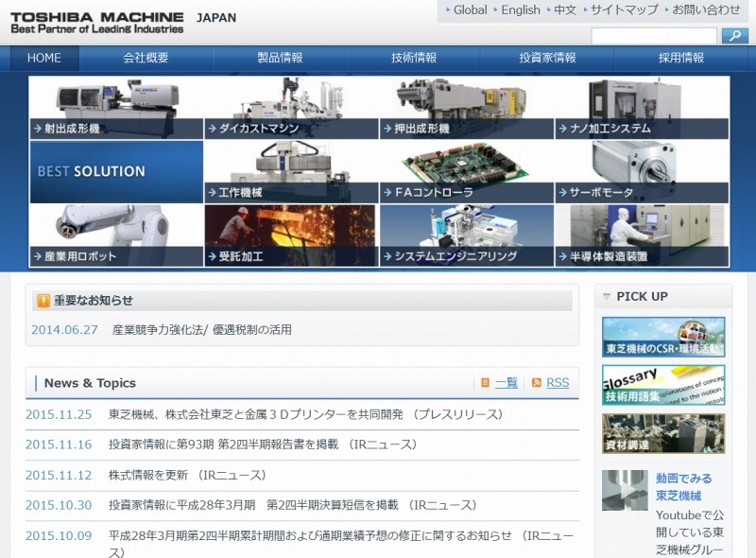The image size is (756, 558).
Task: Click the video thumbnail beside 動画でみる東芝機械
Action: pos(625,491)
